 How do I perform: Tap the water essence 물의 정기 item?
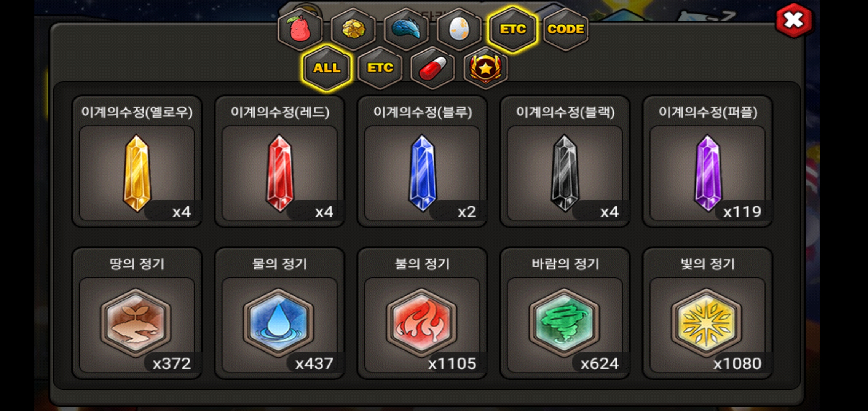280,313
